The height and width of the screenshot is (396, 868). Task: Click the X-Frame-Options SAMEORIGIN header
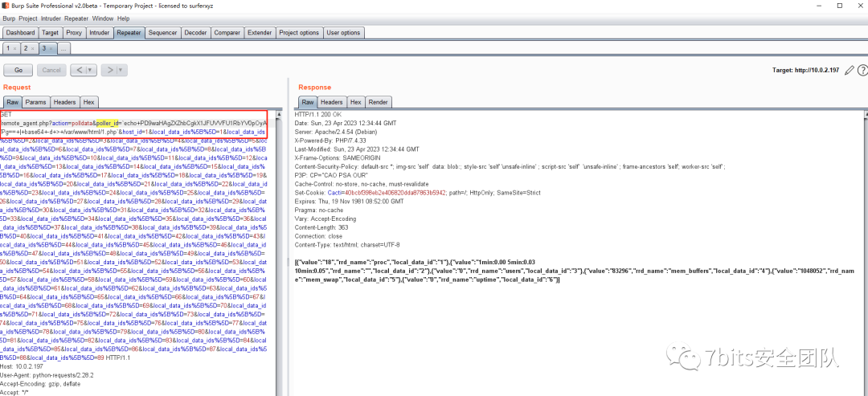[x=334, y=158]
